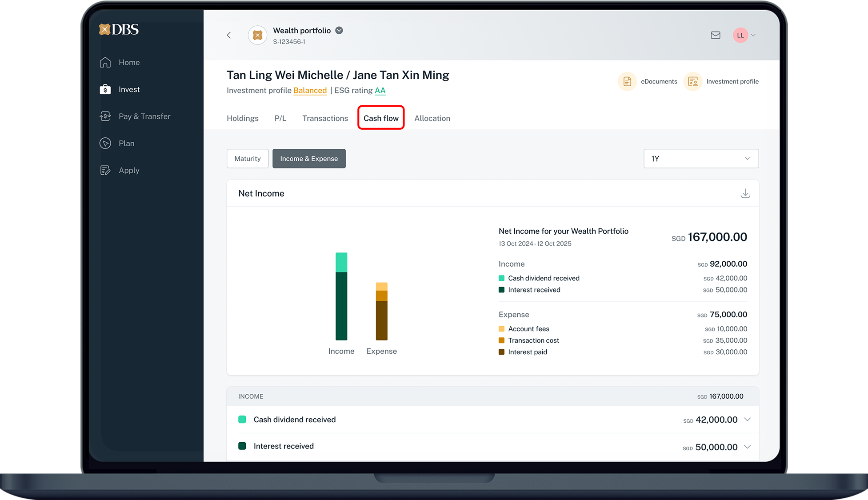Image resolution: width=868 pixels, height=500 pixels.
Task: Switch to the Holdings tab
Action: pos(243,119)
